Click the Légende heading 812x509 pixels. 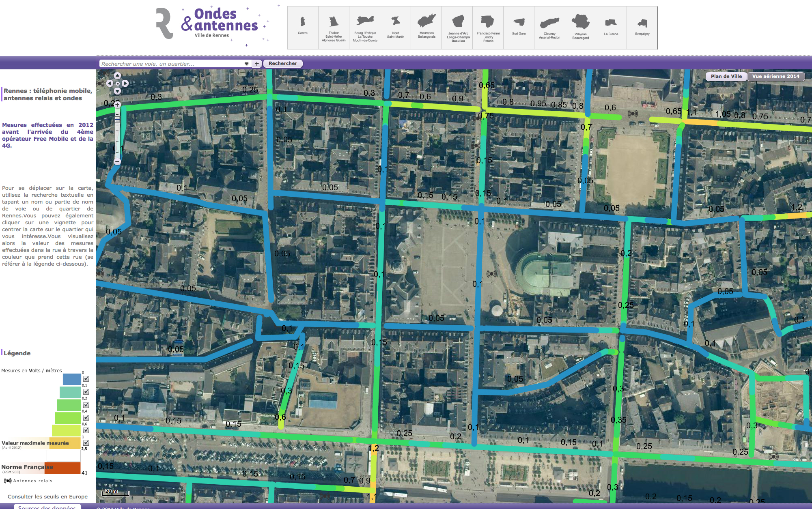[x=17, y=353]
